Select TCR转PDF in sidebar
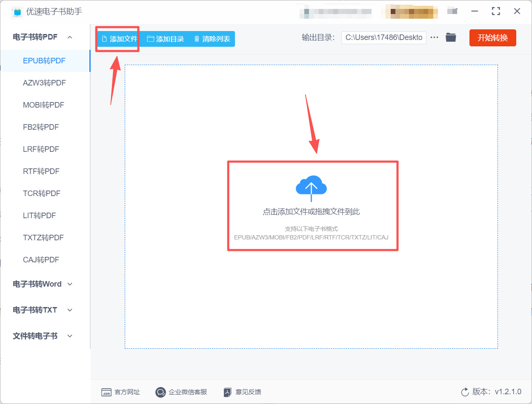The image size is (532, 404). click(42, 193)
